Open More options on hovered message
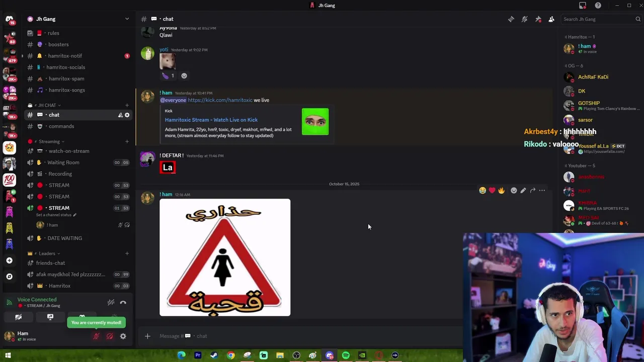This screenshot has height=362, width=644. click(542, 191)
